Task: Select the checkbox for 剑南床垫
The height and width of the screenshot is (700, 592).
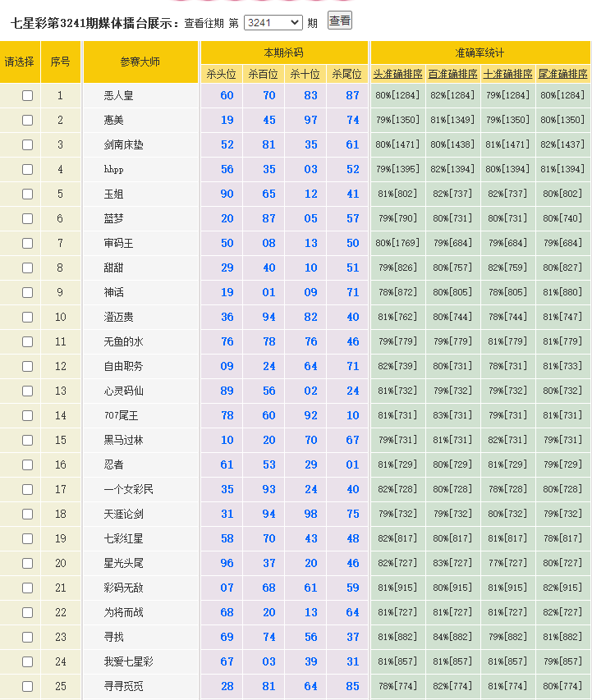Action: [x=28, y=144]
